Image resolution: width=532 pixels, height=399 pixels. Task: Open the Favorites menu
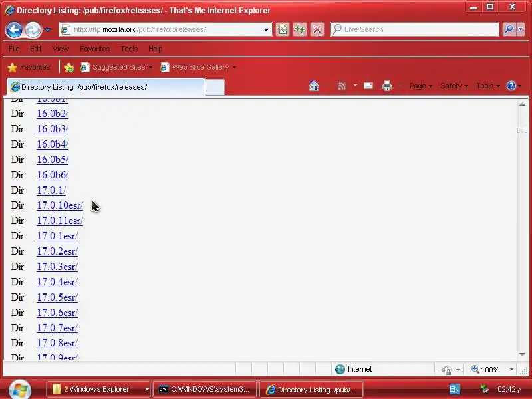pyautogui.click(x=94, y=49)
